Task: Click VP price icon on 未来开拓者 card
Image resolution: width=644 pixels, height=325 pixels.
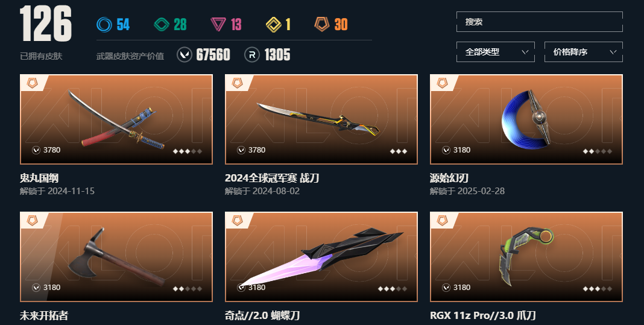Action: point(36,288)
